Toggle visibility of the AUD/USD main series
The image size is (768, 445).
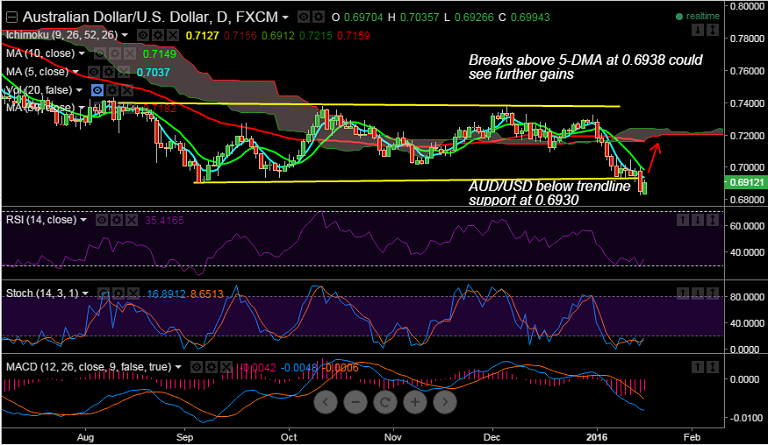click(x=304, y=17)
